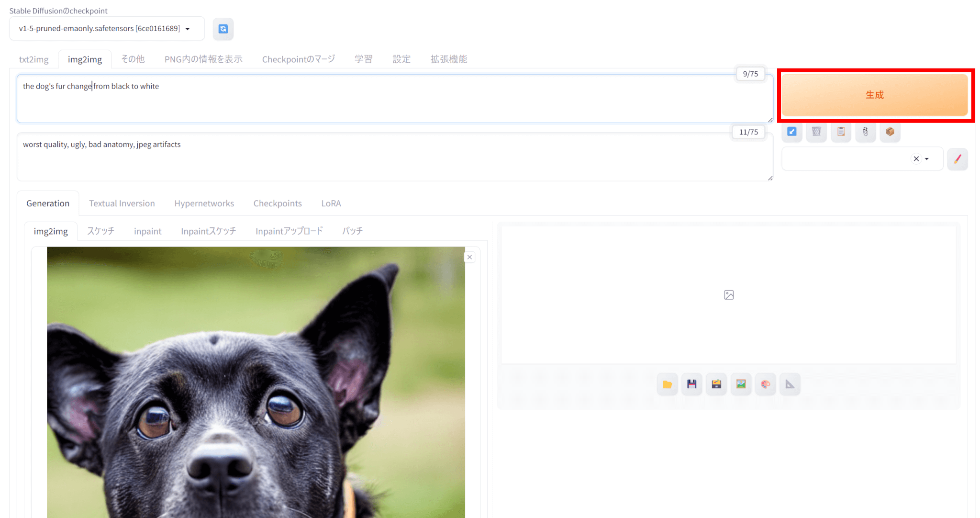
Task: Click the paperclip icon under Generate button
Action: [x=865, y=132]
